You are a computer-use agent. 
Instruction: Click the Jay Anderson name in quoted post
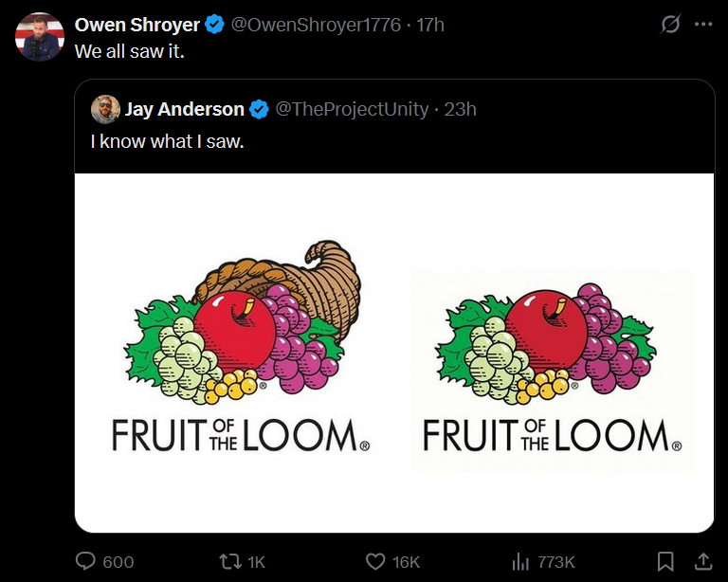coord(184,109)
